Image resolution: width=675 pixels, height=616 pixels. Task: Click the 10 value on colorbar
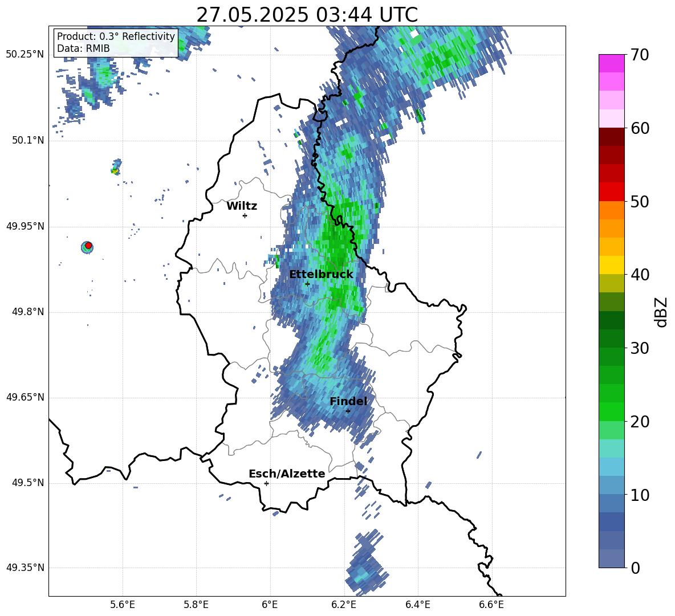pyautogui.click(x=640, y=495)
